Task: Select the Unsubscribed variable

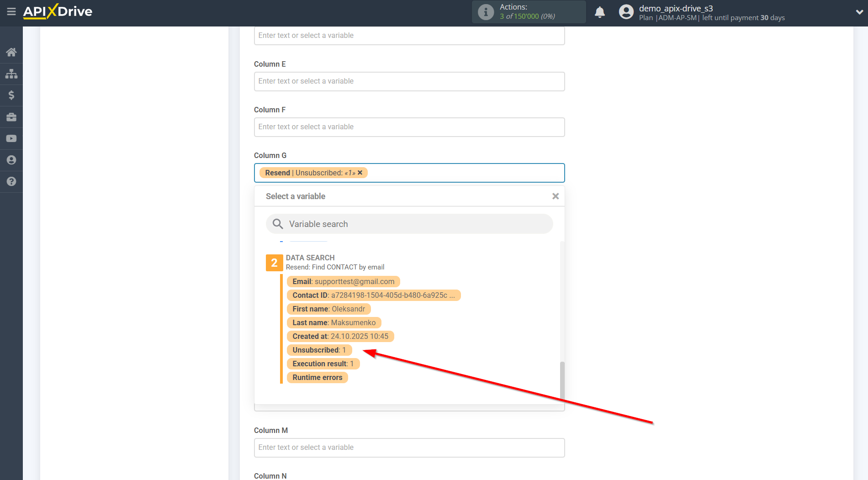Action: coord(319,350)
